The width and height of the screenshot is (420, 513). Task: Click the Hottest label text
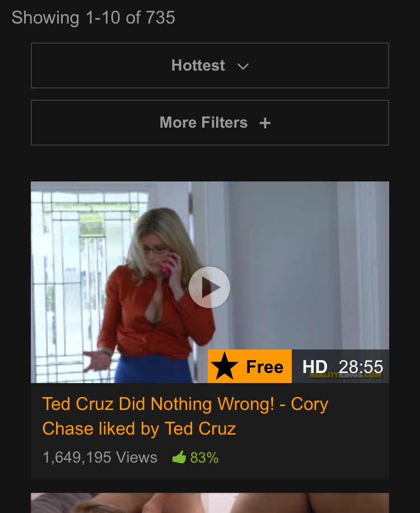198,65
